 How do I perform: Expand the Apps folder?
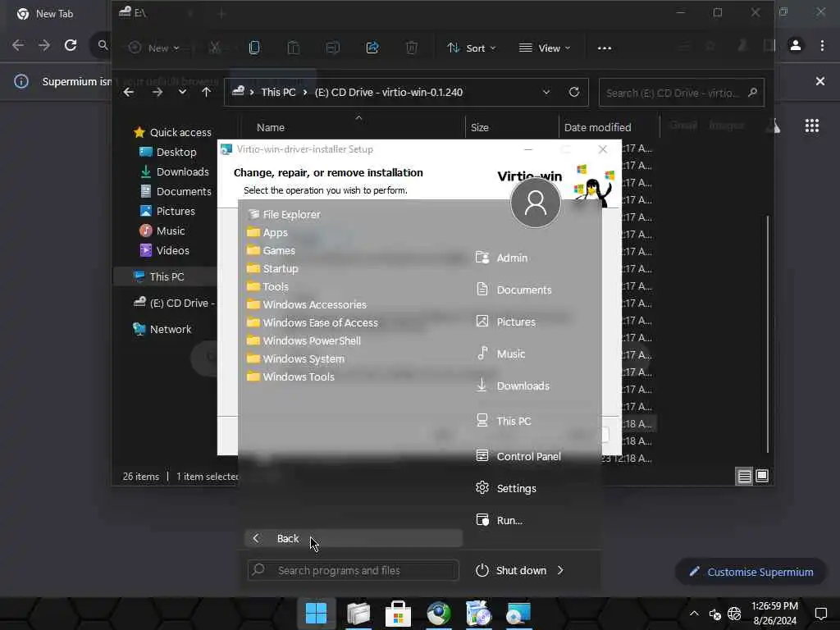(267, 232)
